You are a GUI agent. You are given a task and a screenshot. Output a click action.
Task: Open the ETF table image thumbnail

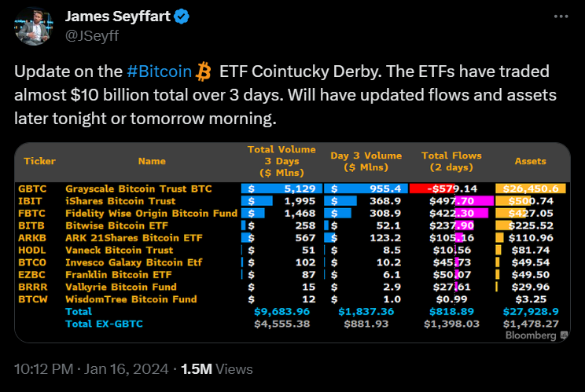tap(292, 242)
